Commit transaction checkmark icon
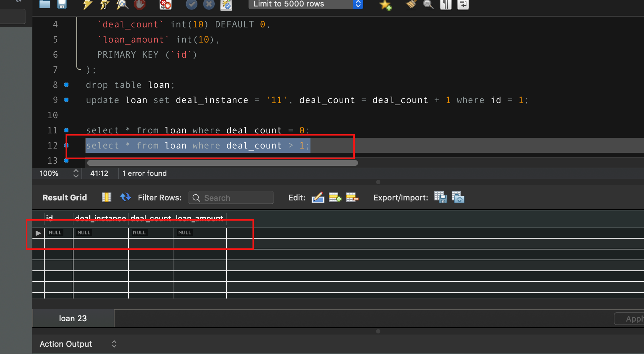Viewport: 644px width, 354px height. (x=192, y=4)
